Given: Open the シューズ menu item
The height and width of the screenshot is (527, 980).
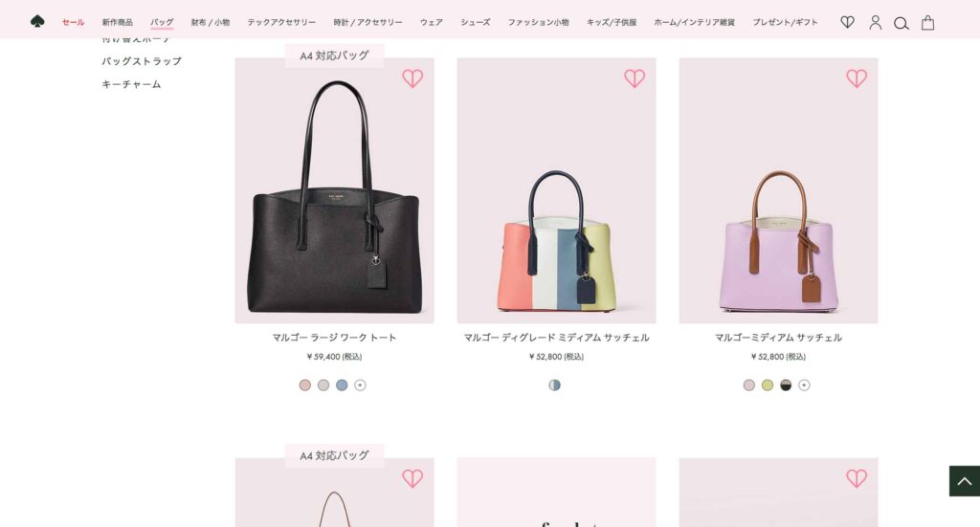Looking at the screenshot, I should coord(475,23).
